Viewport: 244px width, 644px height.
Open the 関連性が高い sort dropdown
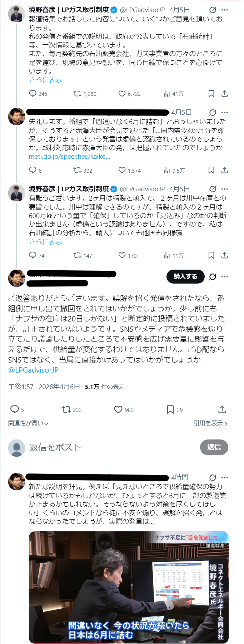point(28,423)
